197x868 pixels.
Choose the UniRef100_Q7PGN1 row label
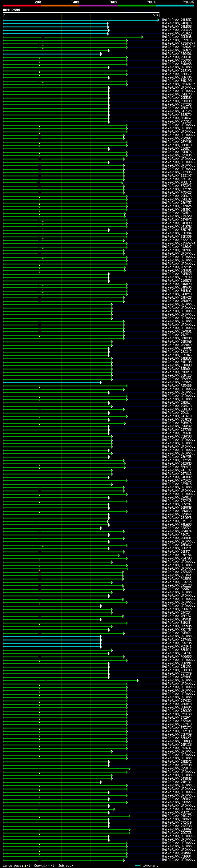pos(177,349)
